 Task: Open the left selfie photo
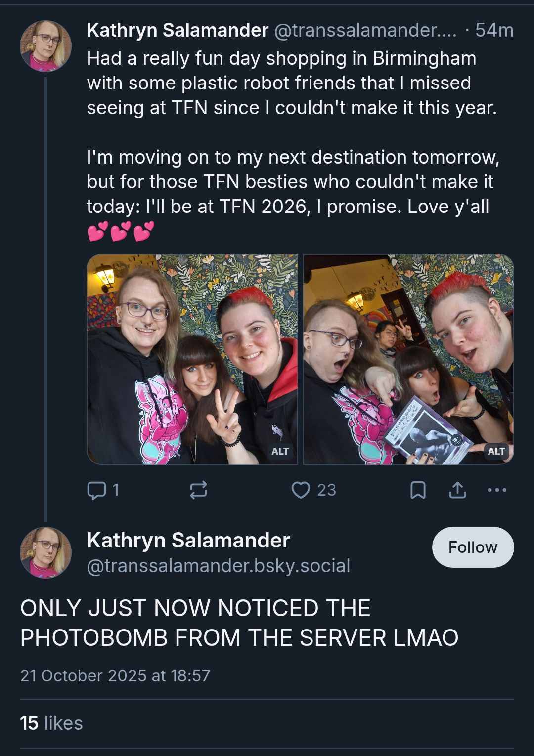click(192, 359)
